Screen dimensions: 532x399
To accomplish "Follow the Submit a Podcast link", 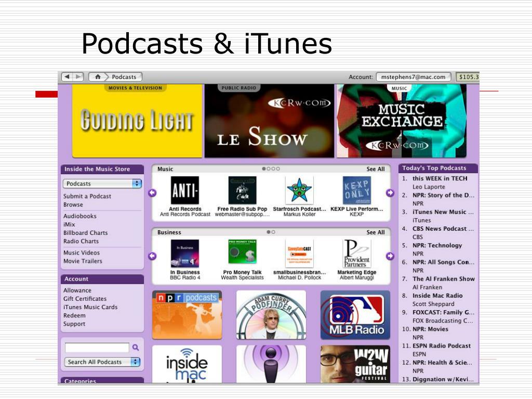I will pos(87,196).
